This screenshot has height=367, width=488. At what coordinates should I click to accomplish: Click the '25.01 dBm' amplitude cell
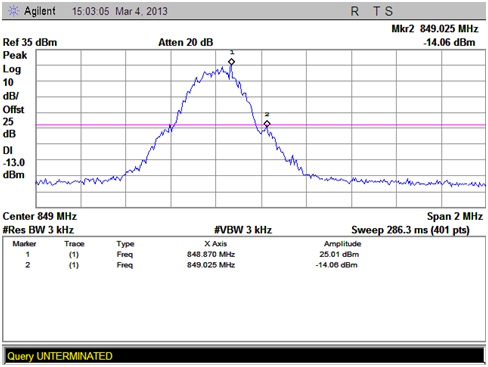coord(339,255)
